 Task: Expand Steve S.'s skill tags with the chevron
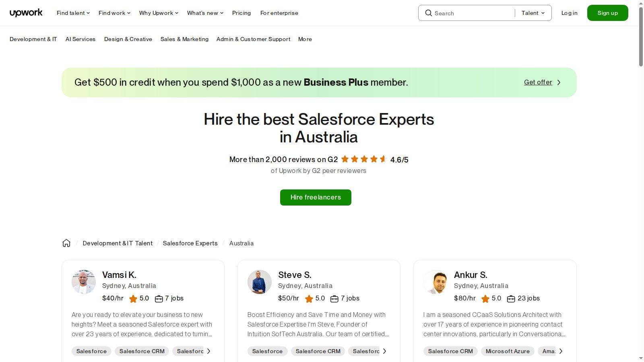tap(385, 351)
